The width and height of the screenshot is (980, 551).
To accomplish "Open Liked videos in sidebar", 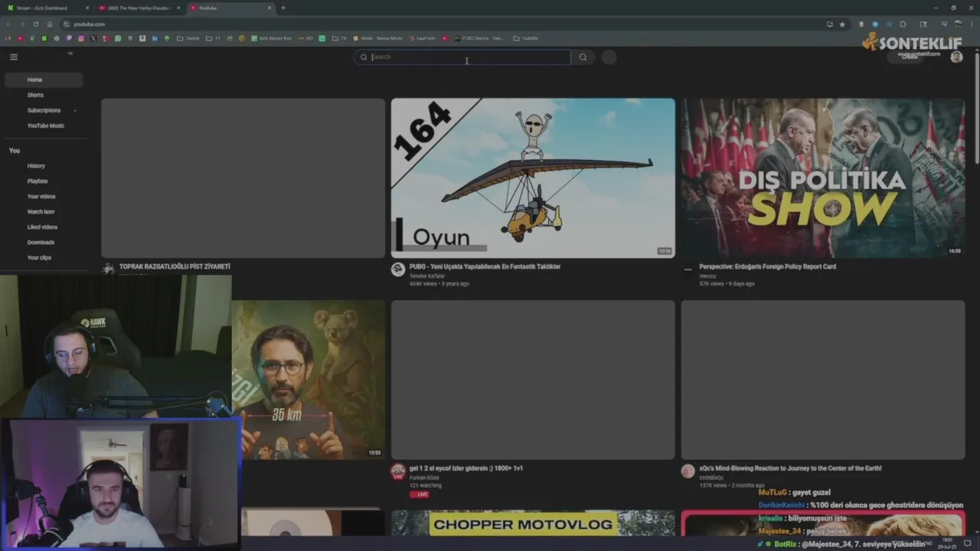I will click(x=44, y=227).
